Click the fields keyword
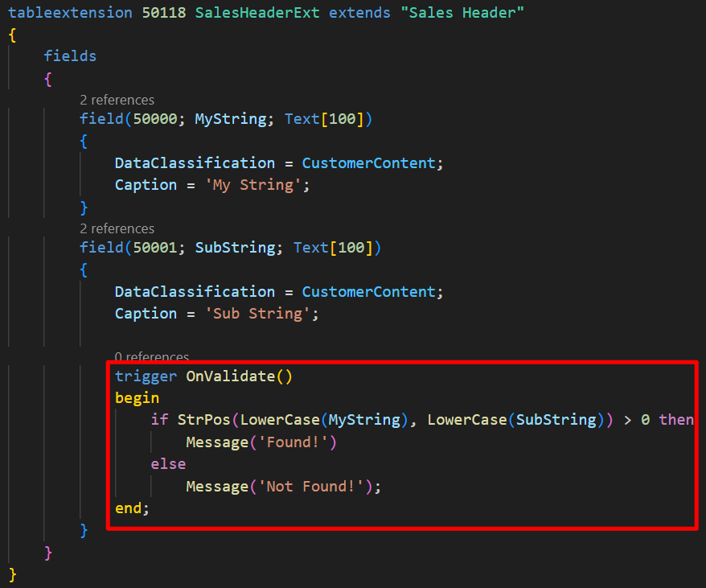 click(70, 56)
